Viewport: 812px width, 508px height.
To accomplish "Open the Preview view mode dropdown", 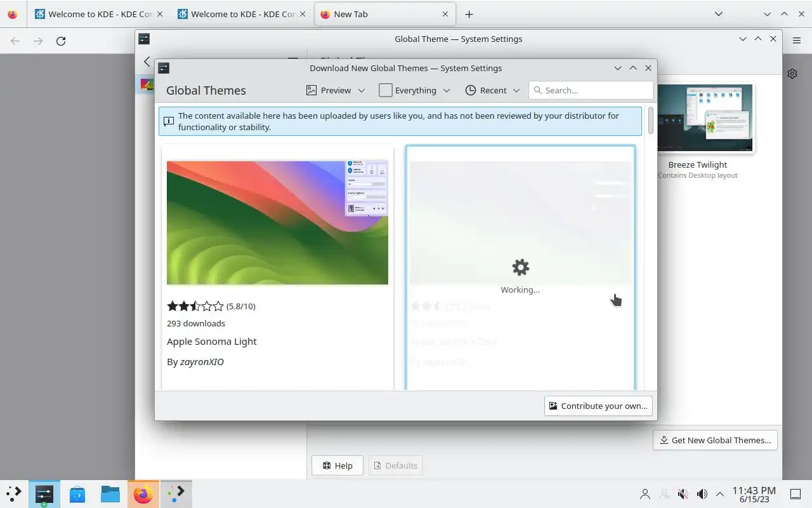I will coord(336,90).
